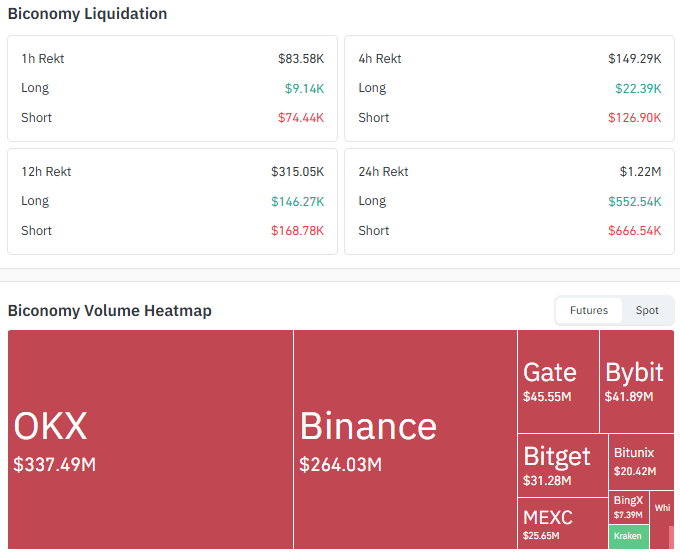Select the Binance heatmap tile
680x556 pixels.
pyautogui.click(x=405, y=439)
